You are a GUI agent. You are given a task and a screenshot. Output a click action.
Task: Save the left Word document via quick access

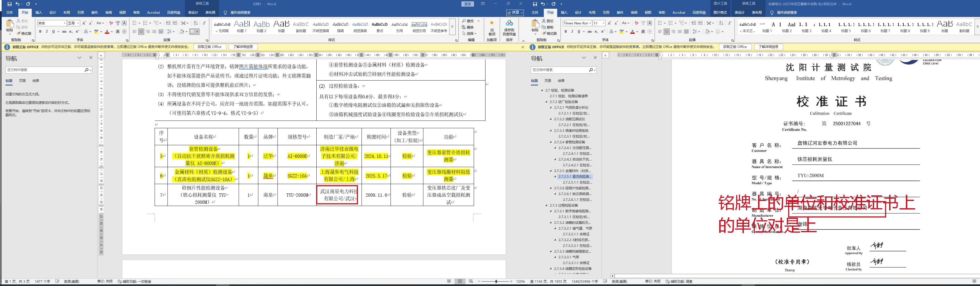point(10,4)
